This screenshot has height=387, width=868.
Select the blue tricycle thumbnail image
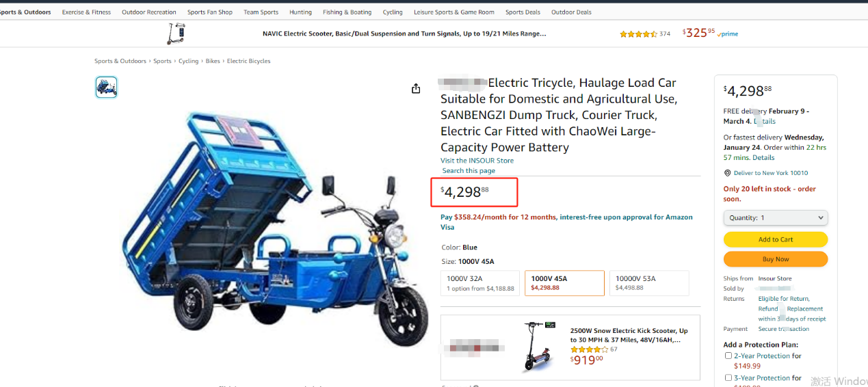coord(107,87)
